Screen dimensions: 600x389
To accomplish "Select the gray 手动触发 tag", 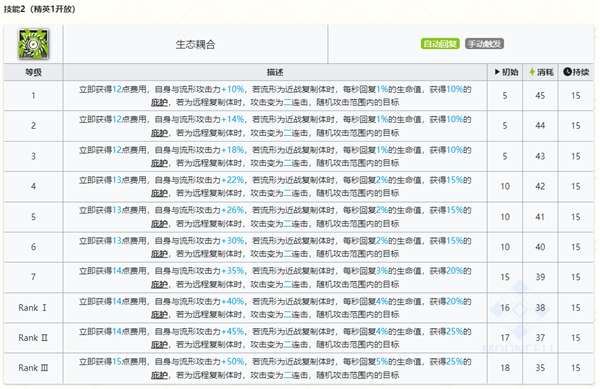I will click(484, 44).
